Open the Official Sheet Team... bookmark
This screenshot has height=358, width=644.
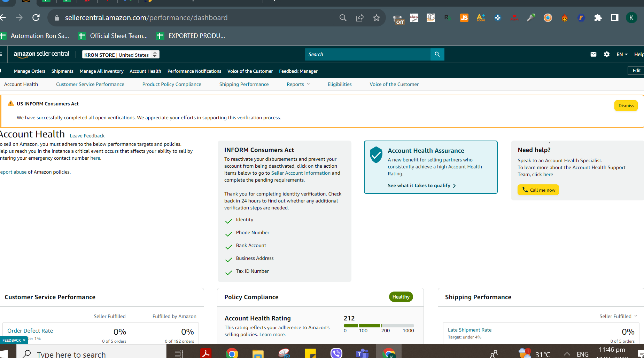113,35
